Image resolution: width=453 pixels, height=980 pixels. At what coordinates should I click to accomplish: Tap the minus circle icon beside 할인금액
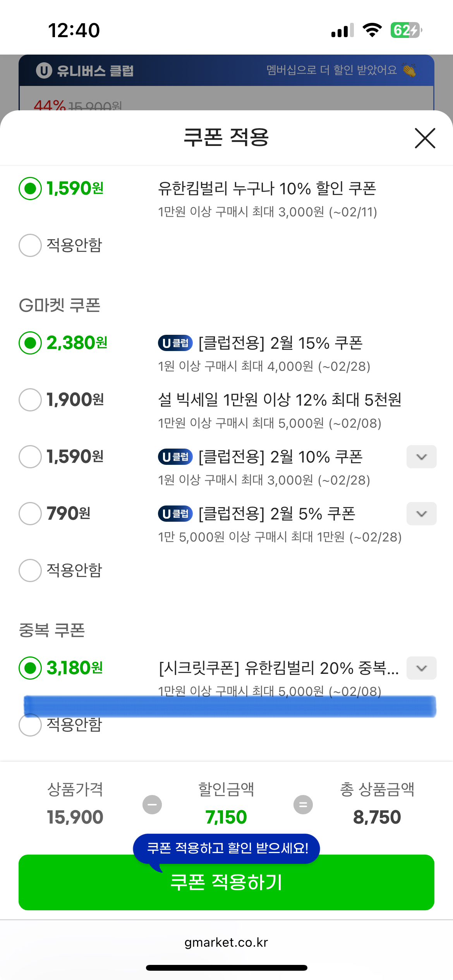tap(152, 805)
